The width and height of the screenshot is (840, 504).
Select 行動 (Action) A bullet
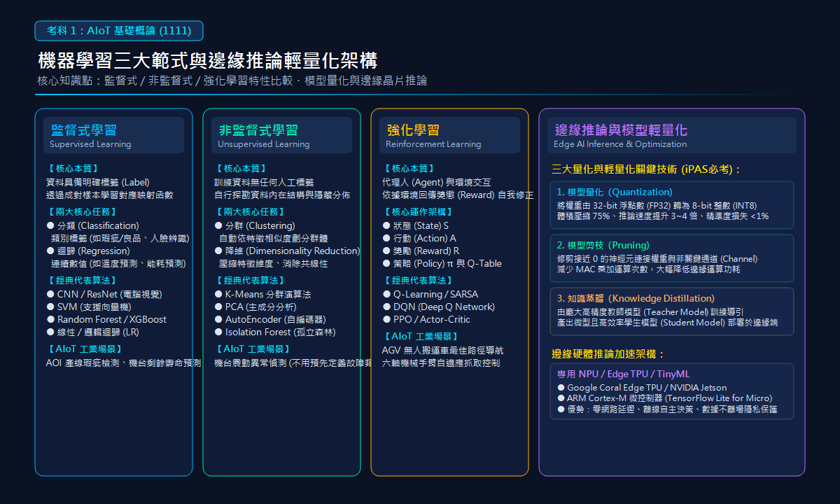[x=419, y=238]
